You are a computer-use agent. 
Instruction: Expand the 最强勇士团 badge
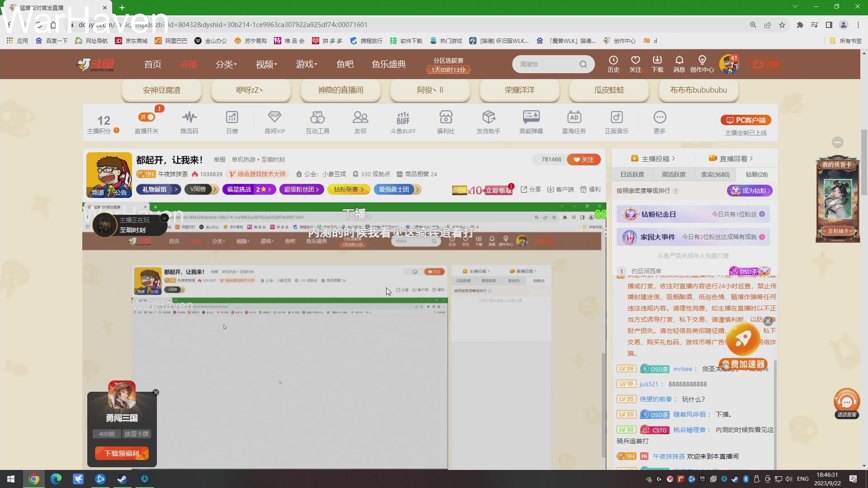point(398,189)
